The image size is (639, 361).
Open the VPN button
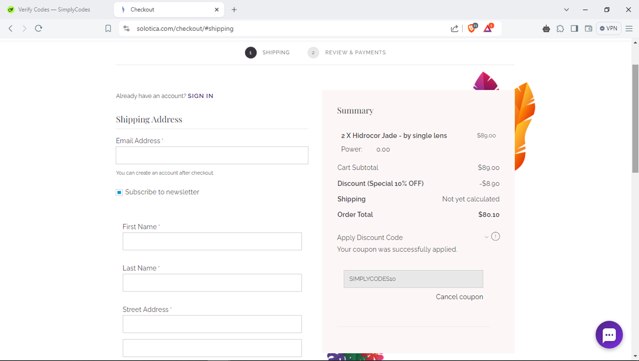[608, 29]
